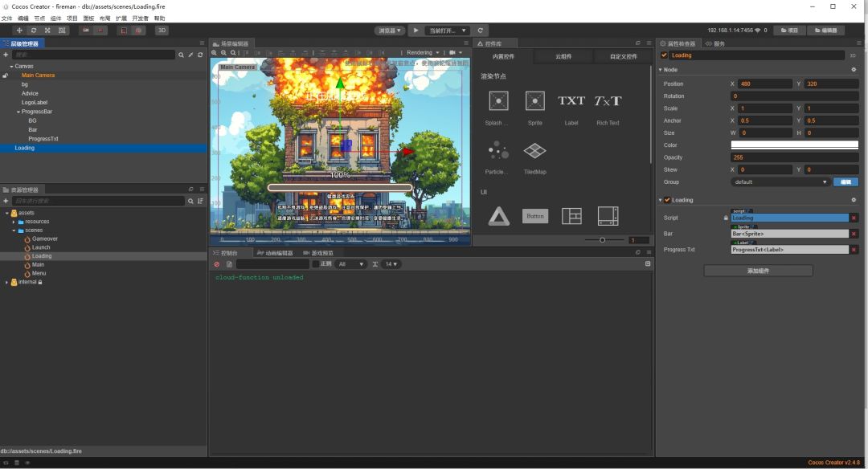Pick the Button UI control
Image resolution: width=868 pixels, height=469 pixels.
(535, 216)
